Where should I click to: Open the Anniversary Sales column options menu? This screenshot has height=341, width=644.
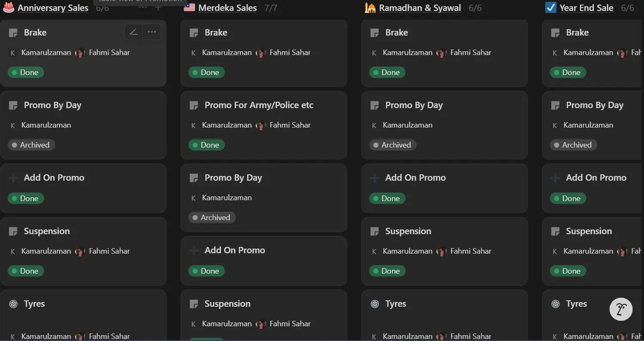pyautogui.click(x=143, y=7)
